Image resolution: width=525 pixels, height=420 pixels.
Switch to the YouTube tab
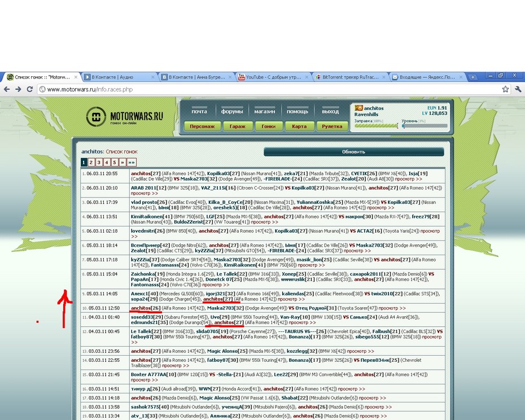click(274, 77)
